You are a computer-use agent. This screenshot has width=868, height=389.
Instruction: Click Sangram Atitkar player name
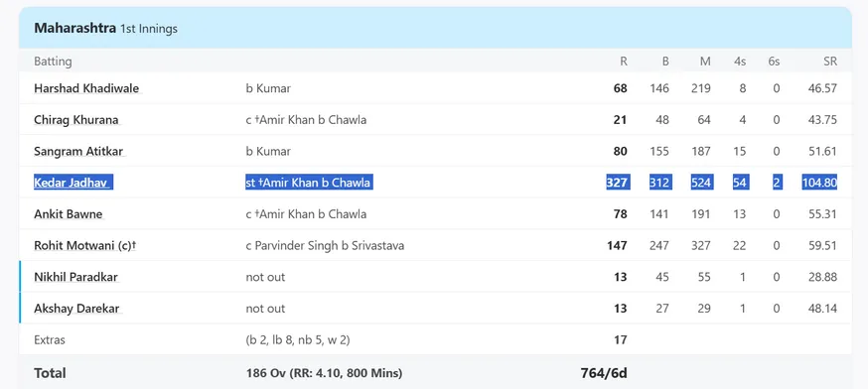click(x=78, y=152)
